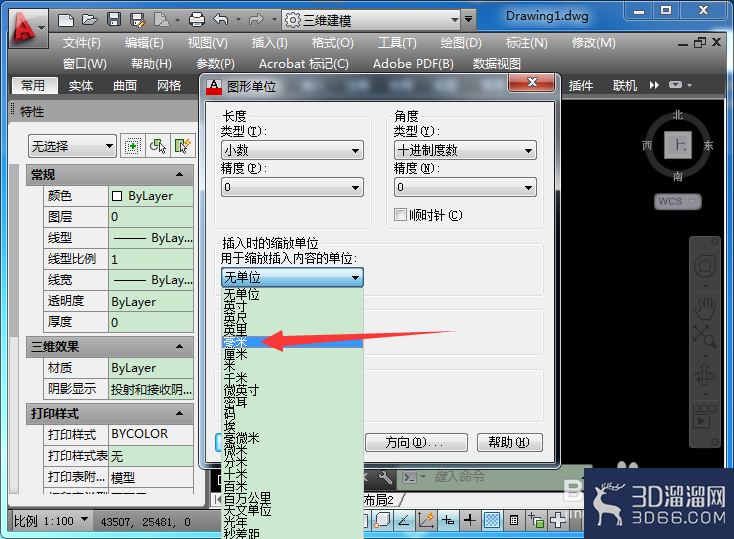Click the 布局2 layout tab
This screenshot has height=539, width=734.
pos(378,500)
